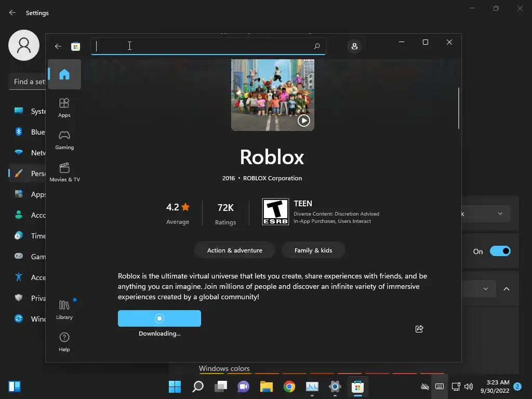Open File Explorer on the taskbar
The image size is (532, 399).
[267, 386]
